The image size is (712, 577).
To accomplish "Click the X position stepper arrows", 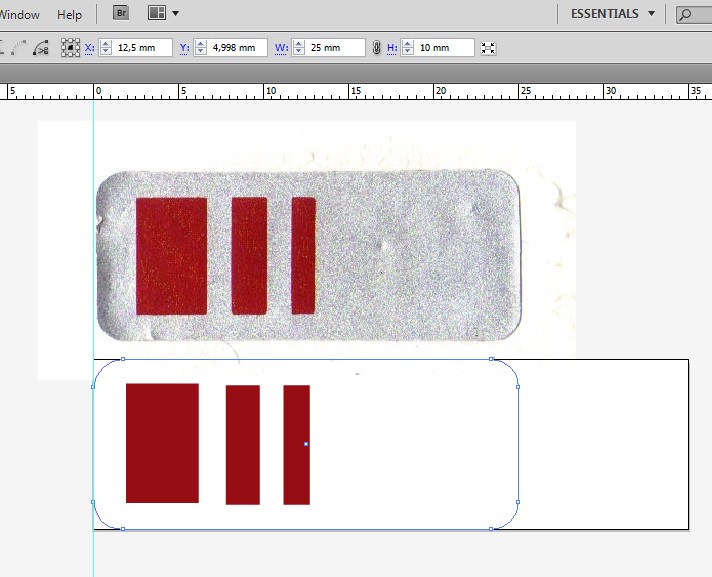I will click(105, 47).
